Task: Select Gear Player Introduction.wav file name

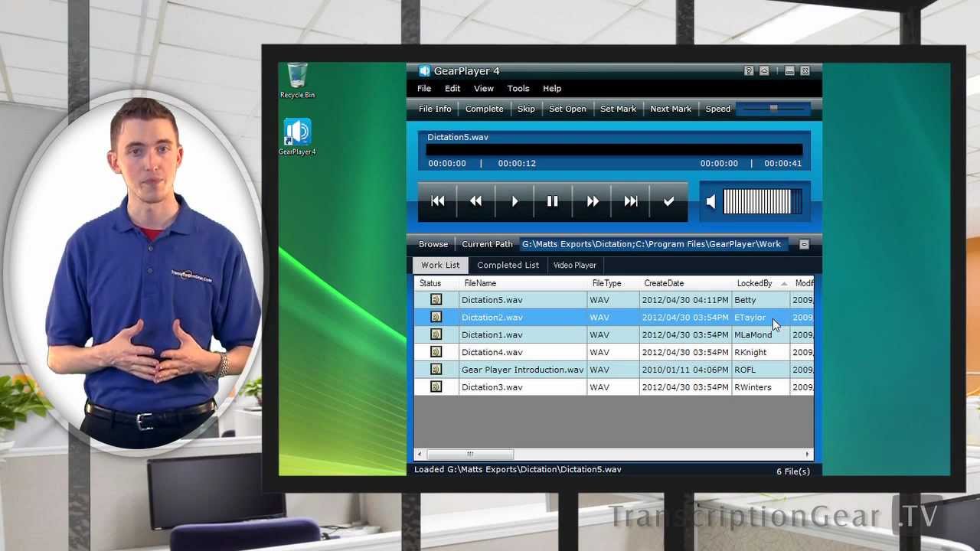Action: pyautogui.click(x=522, y=370)
